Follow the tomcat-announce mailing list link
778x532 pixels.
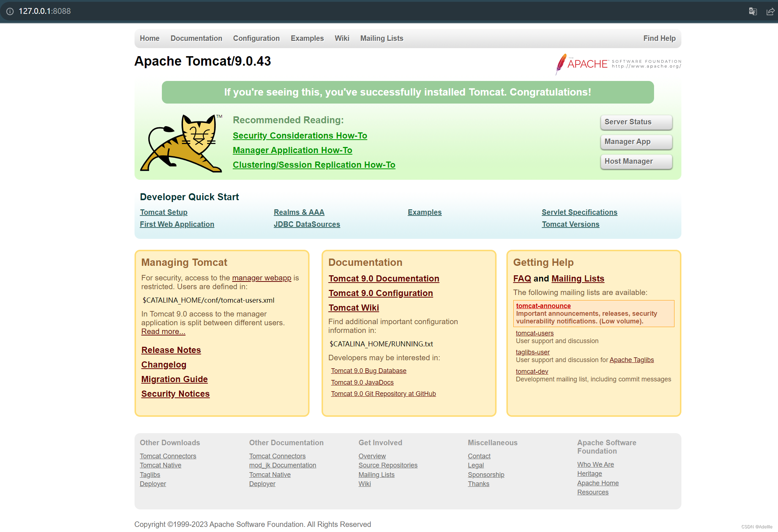543,306
